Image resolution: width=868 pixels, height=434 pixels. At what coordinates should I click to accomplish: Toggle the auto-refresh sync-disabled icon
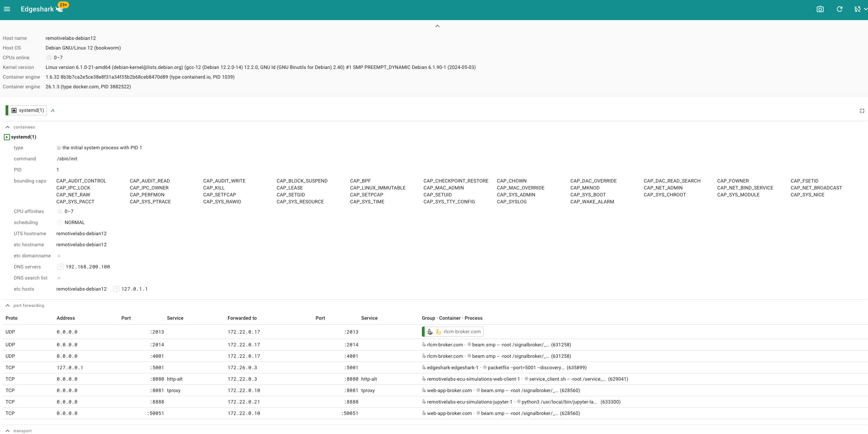857,9
